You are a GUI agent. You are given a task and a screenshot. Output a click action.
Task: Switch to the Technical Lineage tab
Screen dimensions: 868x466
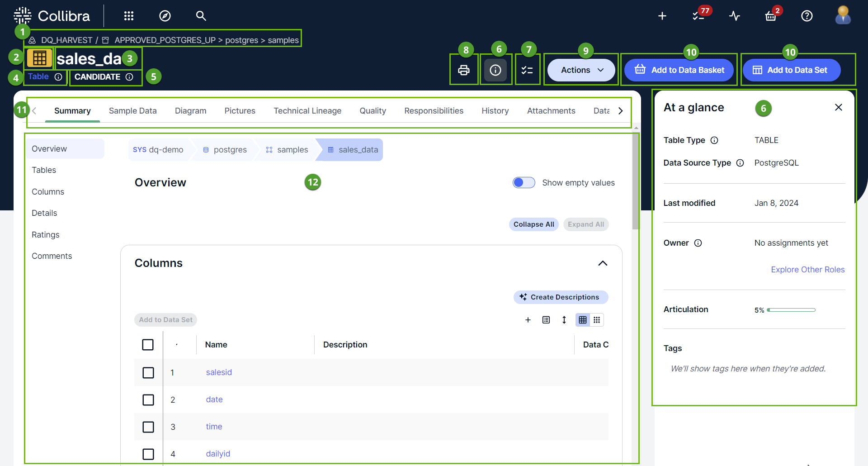coord(307,111)
